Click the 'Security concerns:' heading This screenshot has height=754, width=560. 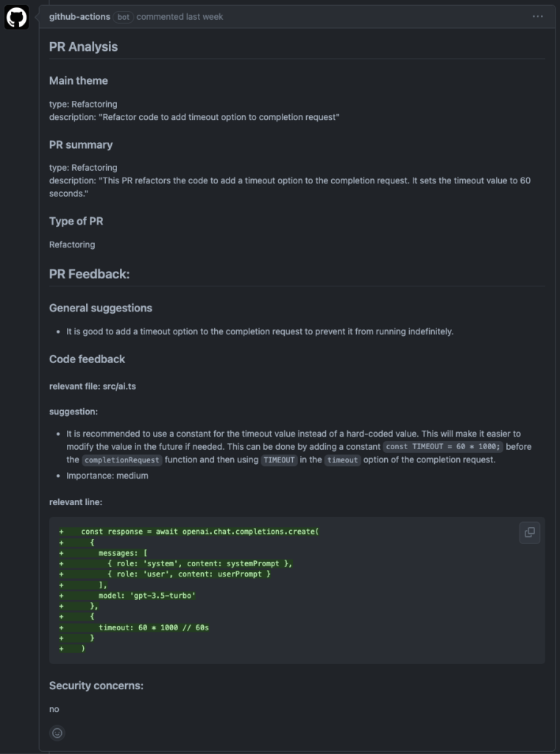pyautogui.click(x=96, y=686)
